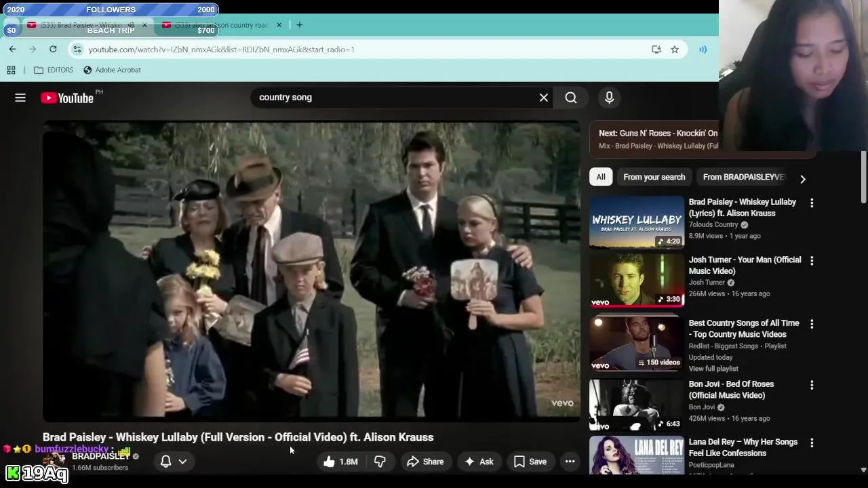Like the Whiskey Lullaby video
Viewport: 868px width, 488px height.
[341, 462]
